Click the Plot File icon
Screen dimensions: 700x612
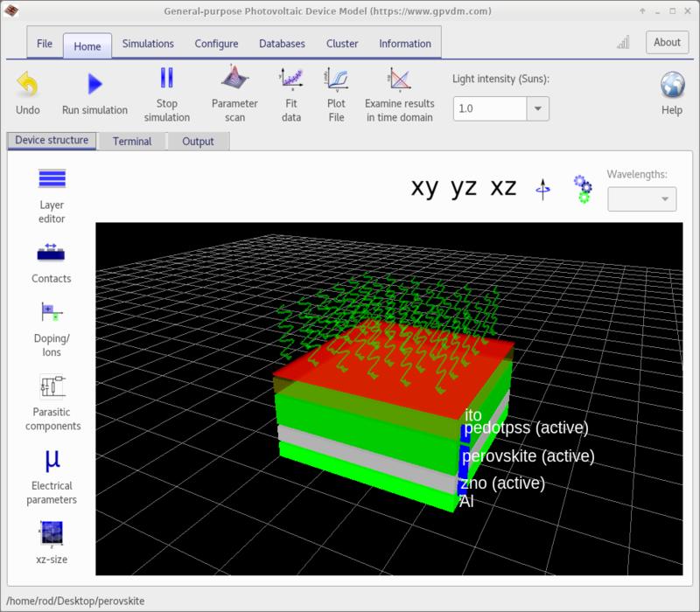click(x=336, y=79)
